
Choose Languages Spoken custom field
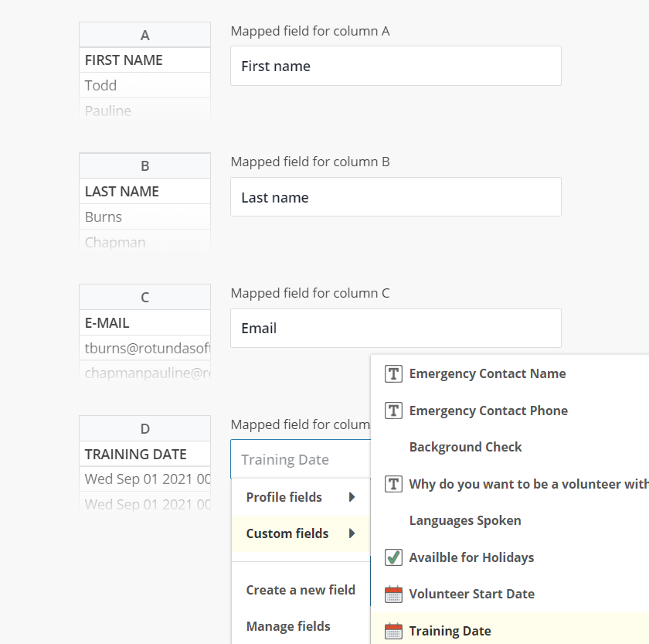(x=465, y=520)
